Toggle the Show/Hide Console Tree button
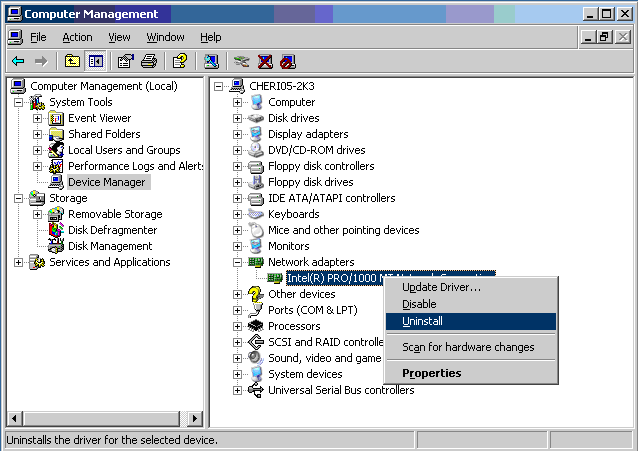 pyautogui.click(x=95, y=61)
